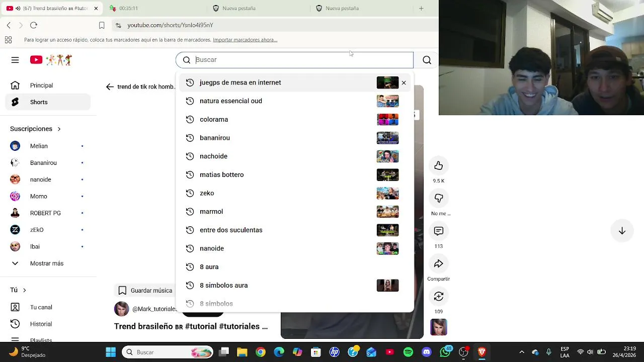Focus the YouTube Buscar search field

click(x=294, y=60)
